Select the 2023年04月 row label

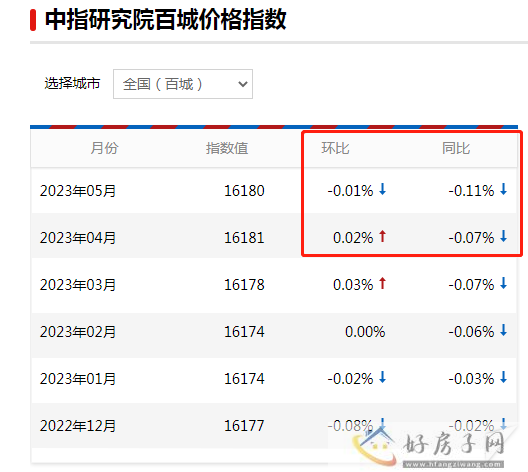tap(78, 238)
